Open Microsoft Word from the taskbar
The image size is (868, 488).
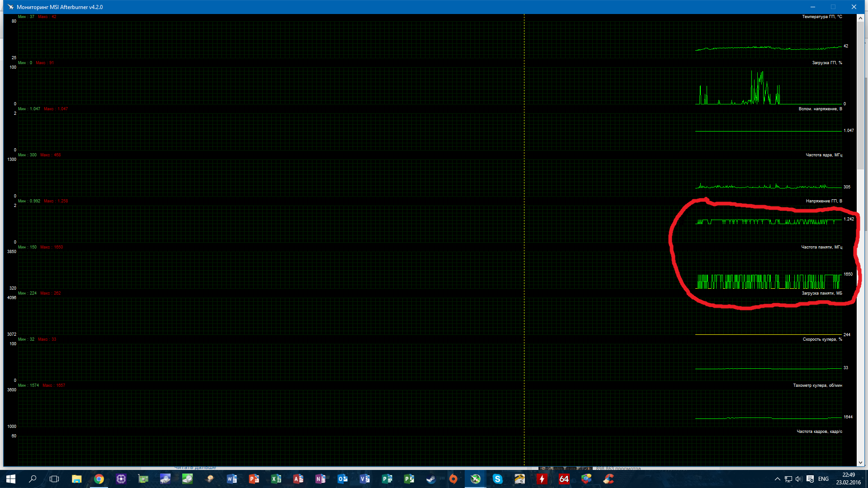(x=231, y=479)
